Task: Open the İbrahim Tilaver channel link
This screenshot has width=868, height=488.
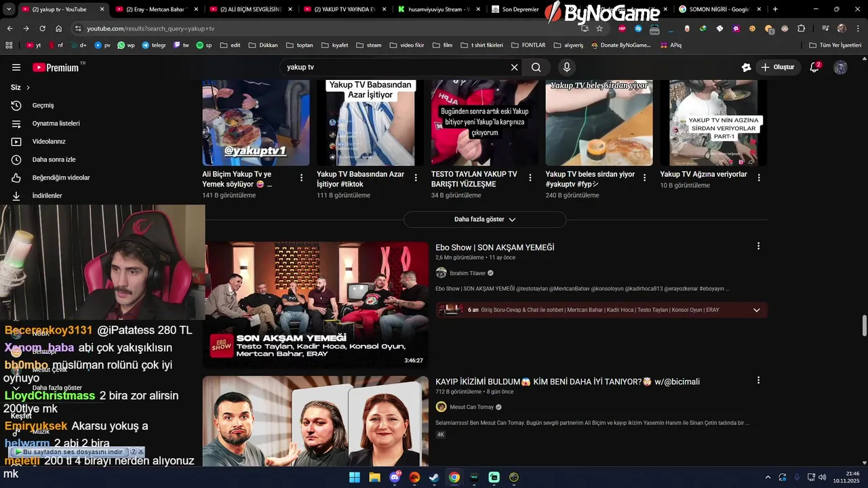Action: (x=467, y=273)
